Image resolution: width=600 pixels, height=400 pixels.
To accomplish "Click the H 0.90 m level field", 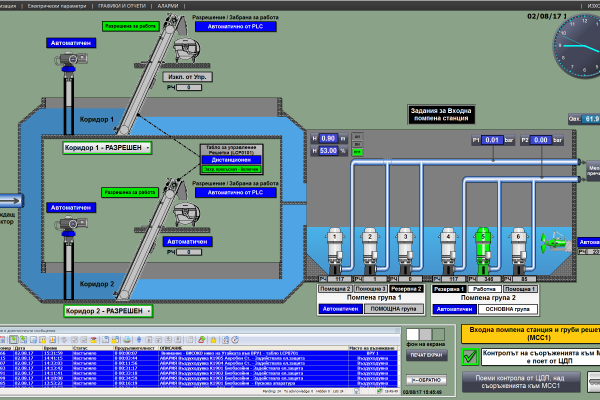I will point(328,138).
